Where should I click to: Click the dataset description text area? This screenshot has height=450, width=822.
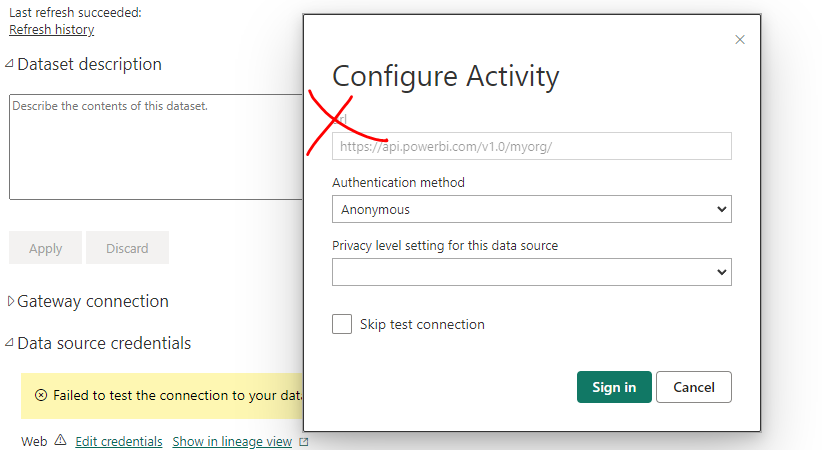[156, 147]
